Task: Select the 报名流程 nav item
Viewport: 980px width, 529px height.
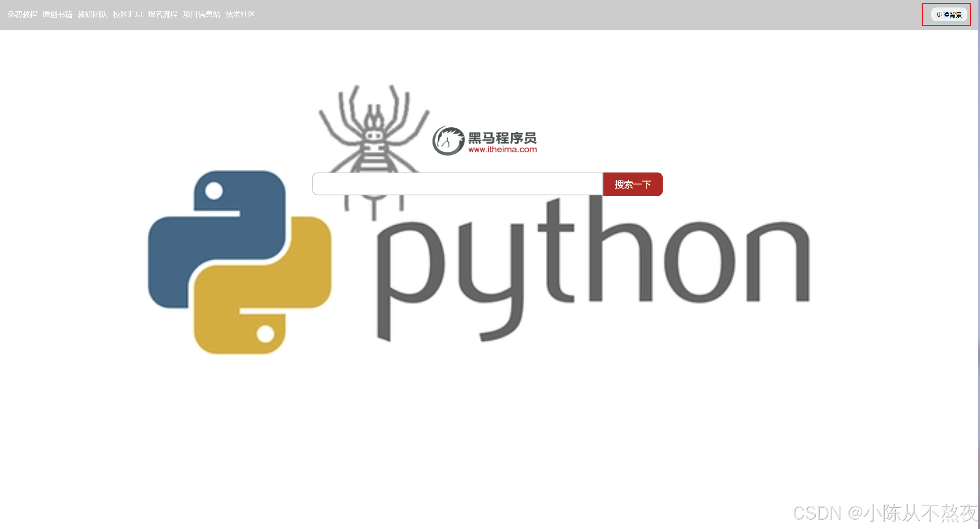Action: 162,15
